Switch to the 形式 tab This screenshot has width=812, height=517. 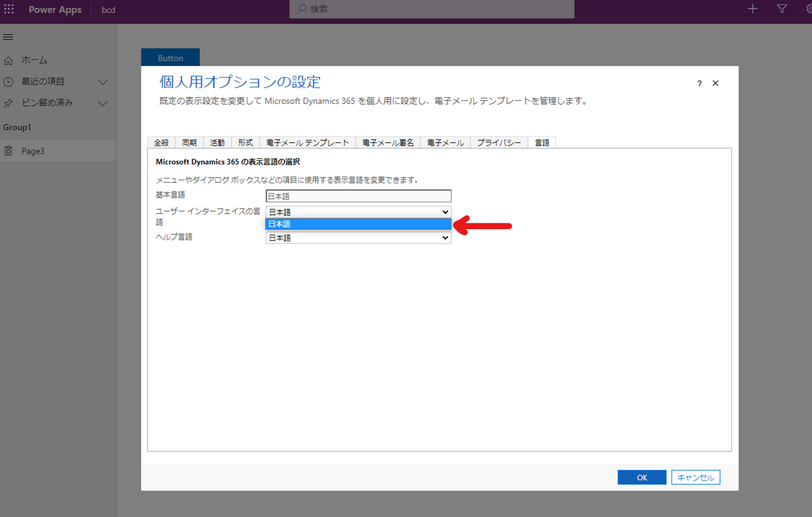245,142
